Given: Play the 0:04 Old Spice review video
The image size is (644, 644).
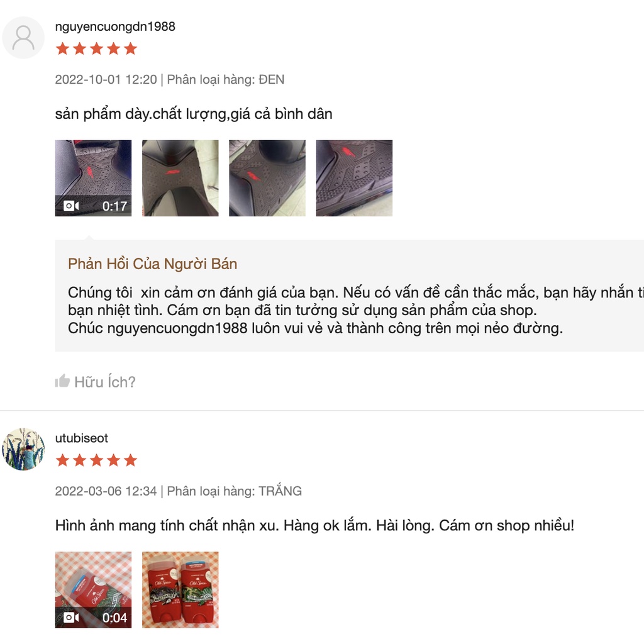Looking at the screenshot, I should pos(93,590).
